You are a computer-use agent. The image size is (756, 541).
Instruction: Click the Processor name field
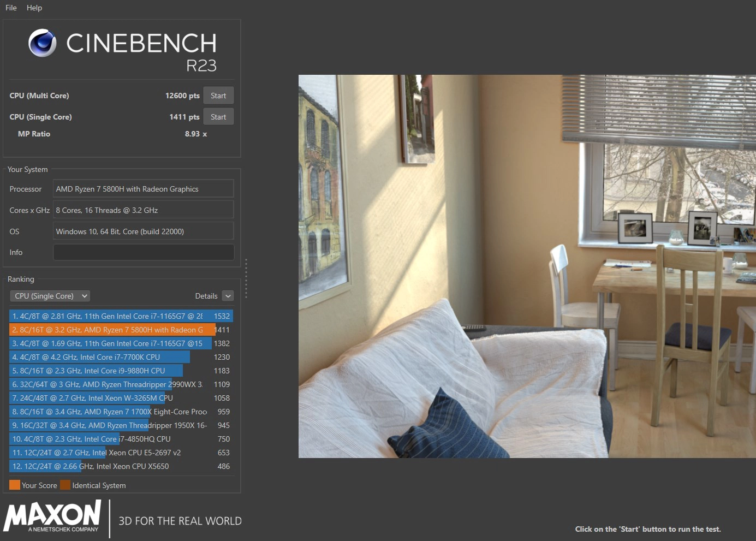[x=143, y=188]
